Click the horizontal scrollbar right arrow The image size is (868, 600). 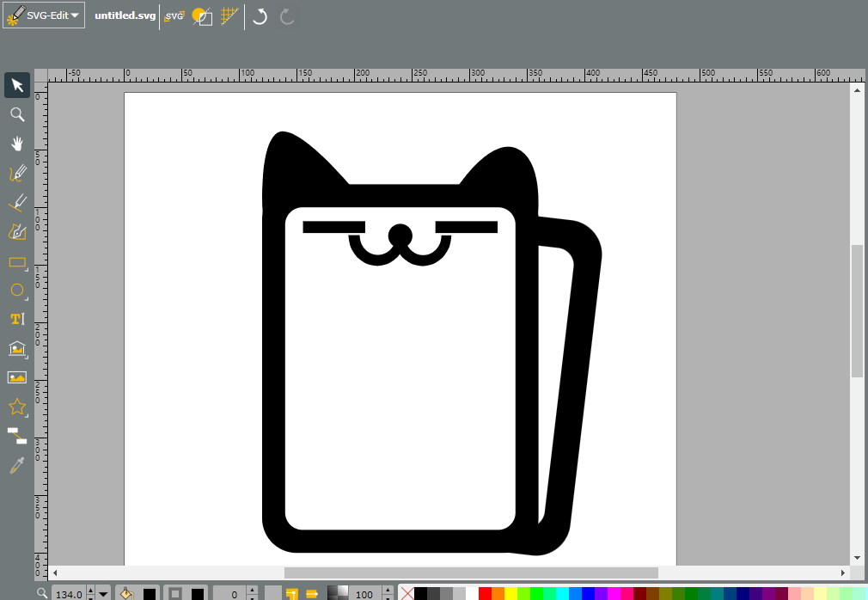pyautogui.click(x=842, y=572)
